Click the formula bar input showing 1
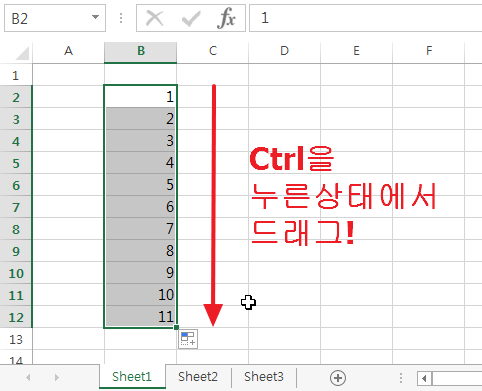This screenshot has height=391, width=482. [x=366, y=18]
